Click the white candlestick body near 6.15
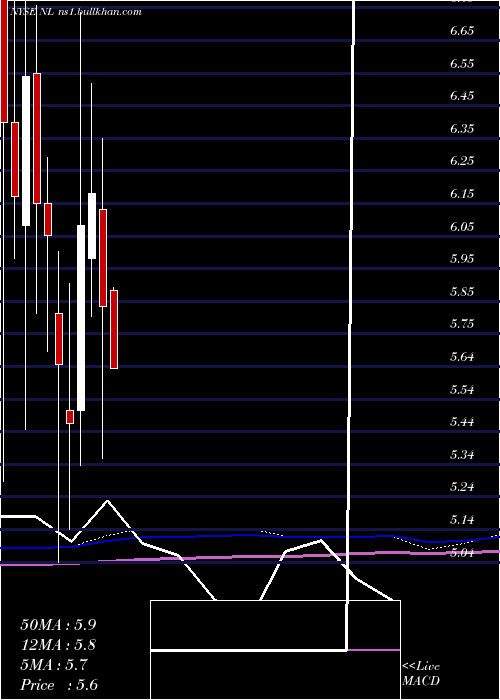The image size is (500, 700). click(x=92, y=226)
